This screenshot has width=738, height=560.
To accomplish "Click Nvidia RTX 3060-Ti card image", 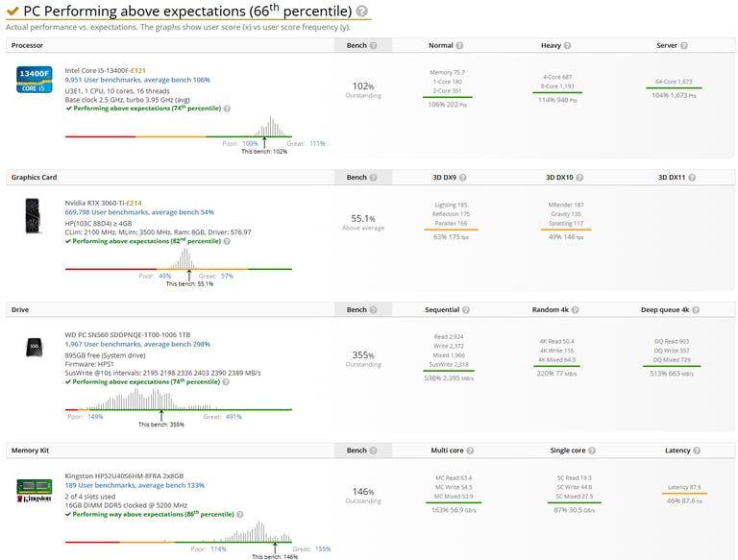I will pos(33,216).
